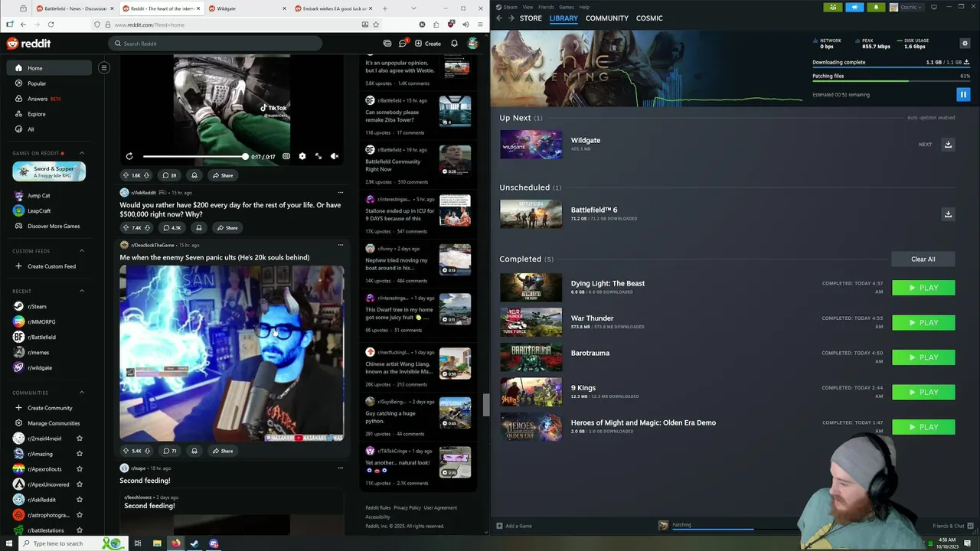Collapse the Reddit sidebar navigation
Viewport: 980px width, 551px height.
coord(104,68)
